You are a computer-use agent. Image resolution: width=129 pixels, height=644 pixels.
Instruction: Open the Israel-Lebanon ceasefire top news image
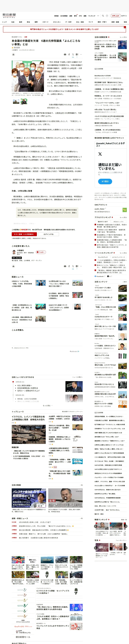click(x=29, y=434)
